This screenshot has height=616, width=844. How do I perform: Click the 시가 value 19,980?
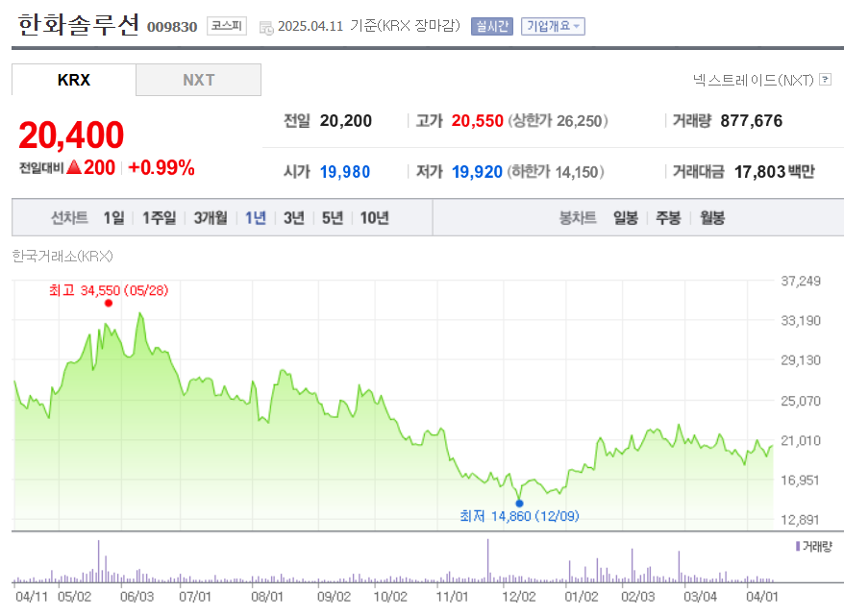[344, 172]
